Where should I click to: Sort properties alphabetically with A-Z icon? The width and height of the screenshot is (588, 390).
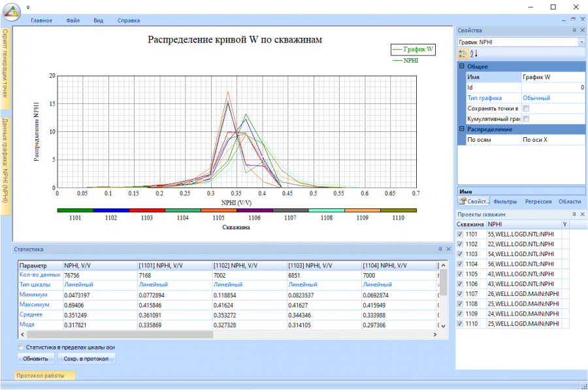point(474,54)
